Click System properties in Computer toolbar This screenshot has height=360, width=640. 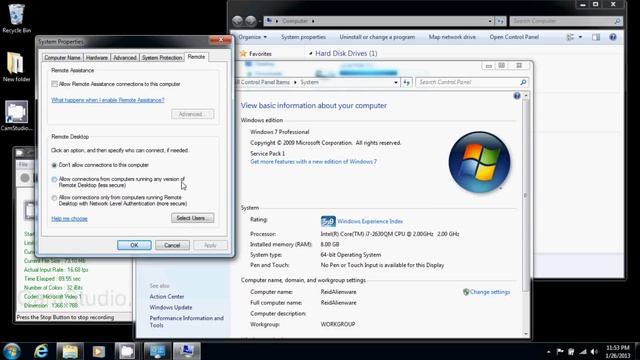(303, 37)
